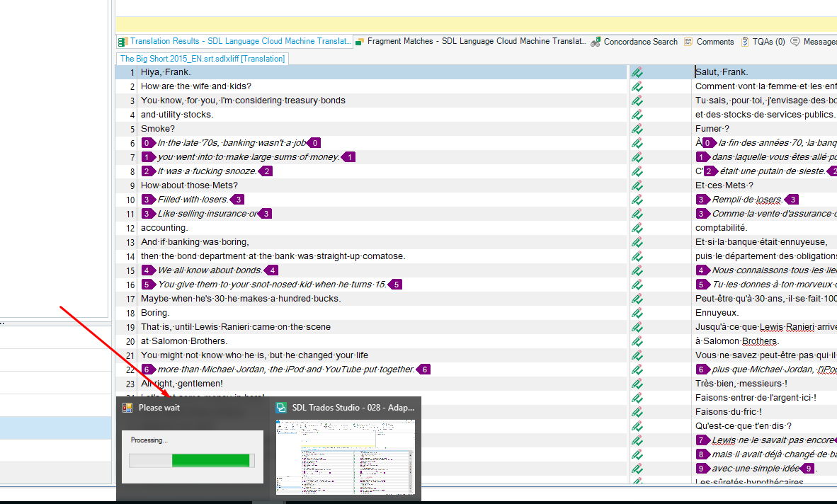
Task: Click source text 'And if banking was boring,'
Action: (x=195, y=242)
